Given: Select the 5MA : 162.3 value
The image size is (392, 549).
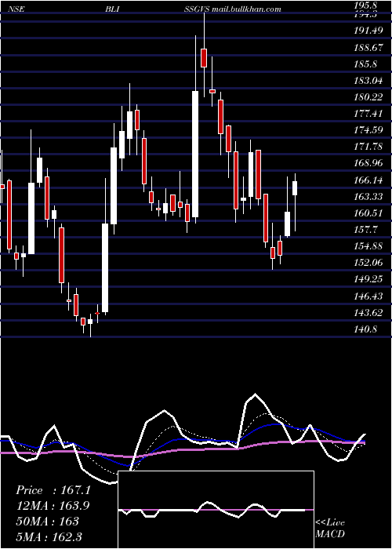Looking at the screenshot, I should tap(49, 536).
